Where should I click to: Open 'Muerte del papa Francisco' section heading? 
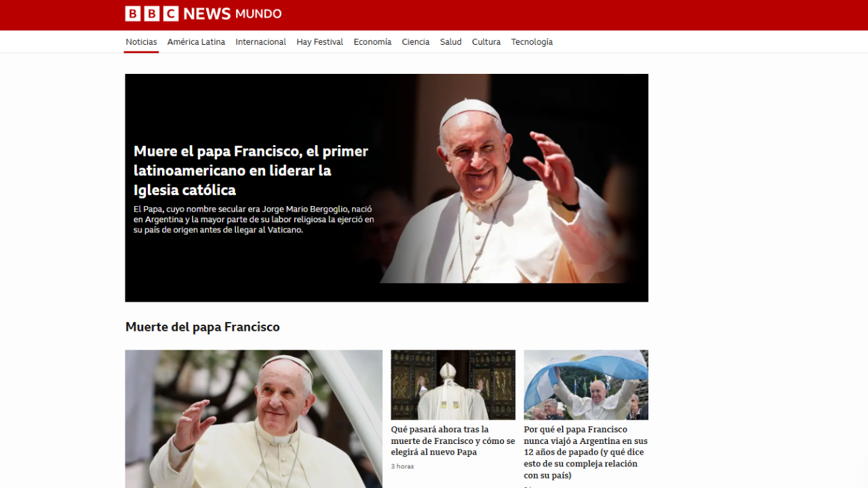point(202,327)
